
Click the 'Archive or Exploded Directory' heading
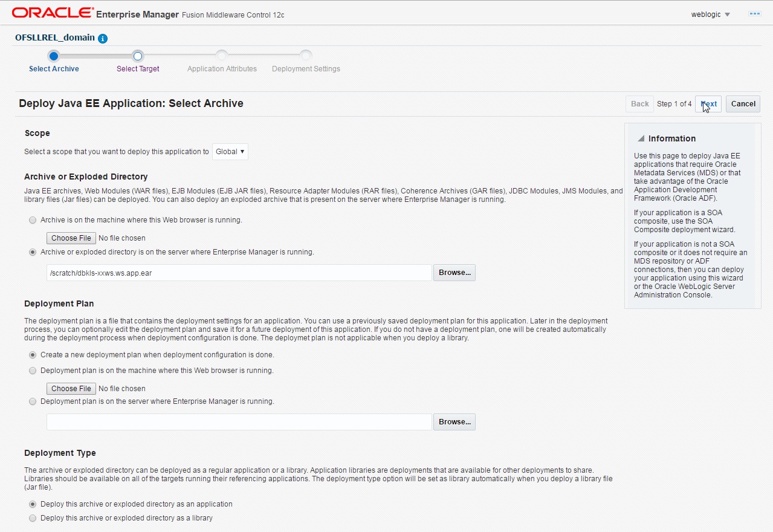coord(86,177)
